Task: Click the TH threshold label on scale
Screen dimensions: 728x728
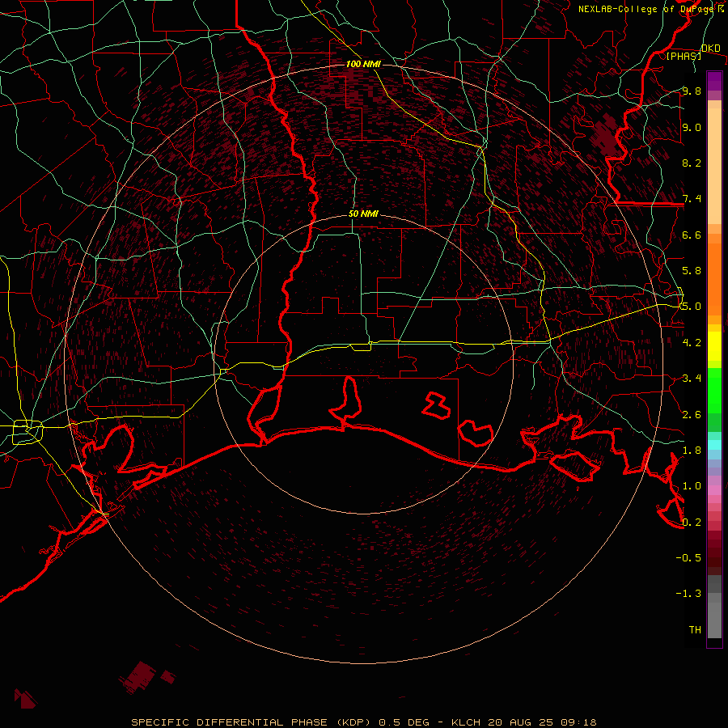Action: tap(695, 629)
